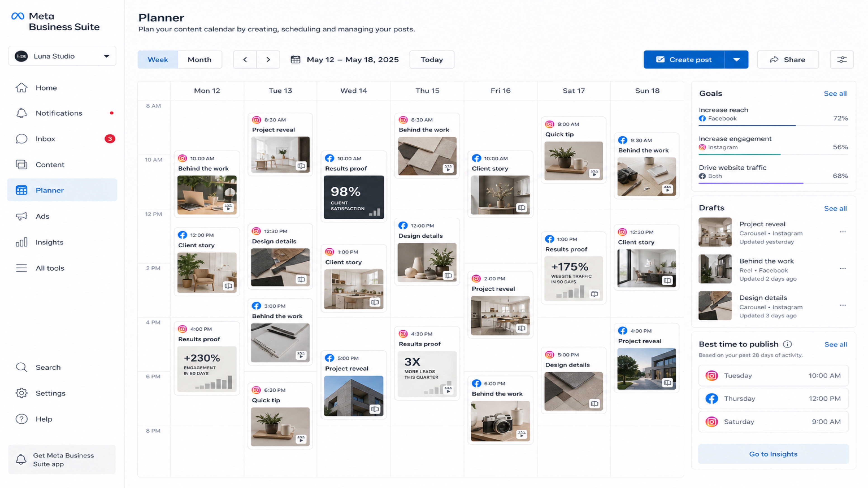Viewport: 868px width, 488px height.
Task: Click the planner filter settings sliders icon
Action: point(842,60)
